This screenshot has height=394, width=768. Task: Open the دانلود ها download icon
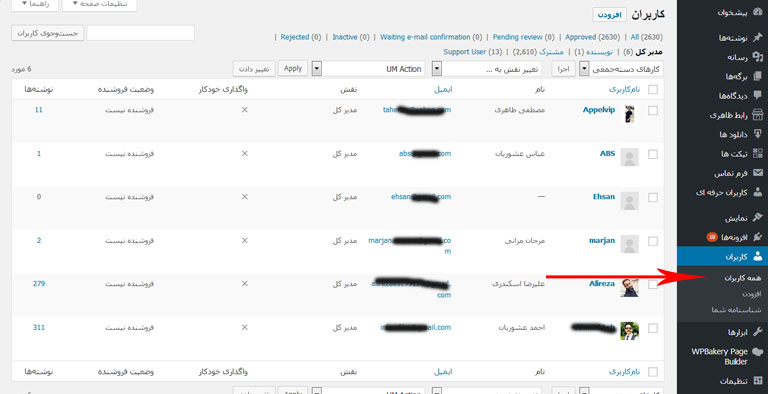click(x=757, y=134)
